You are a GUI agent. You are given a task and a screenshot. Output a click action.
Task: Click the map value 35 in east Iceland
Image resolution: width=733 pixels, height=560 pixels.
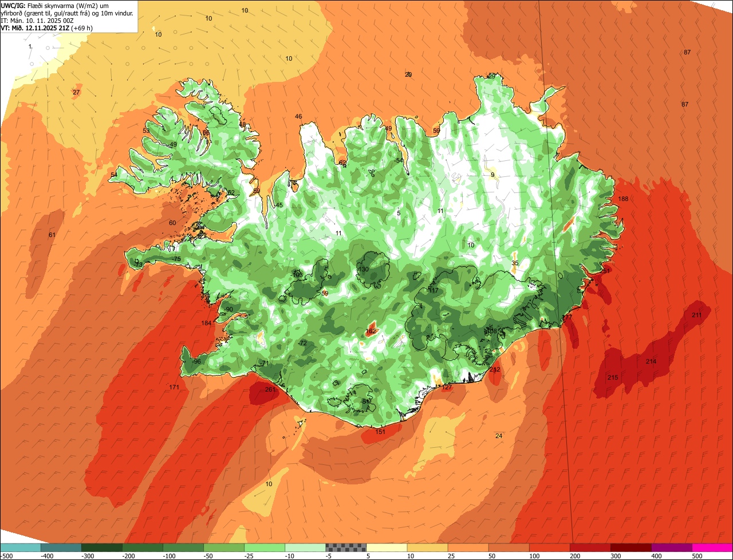[515, 263]
